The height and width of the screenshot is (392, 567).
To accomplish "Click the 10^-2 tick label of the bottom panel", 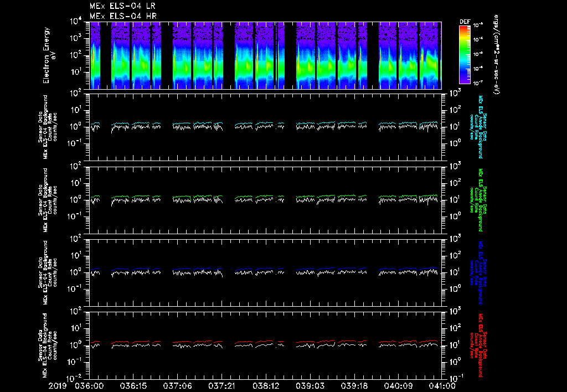I will pos(75,378).
